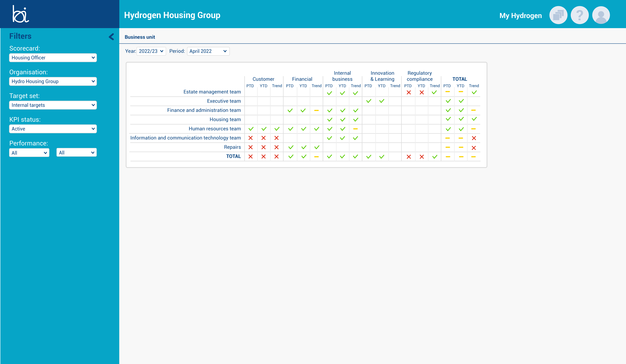
Task: Open the Scorecard dropdown showing Housing Officer
Action: (x=53, y=58)
